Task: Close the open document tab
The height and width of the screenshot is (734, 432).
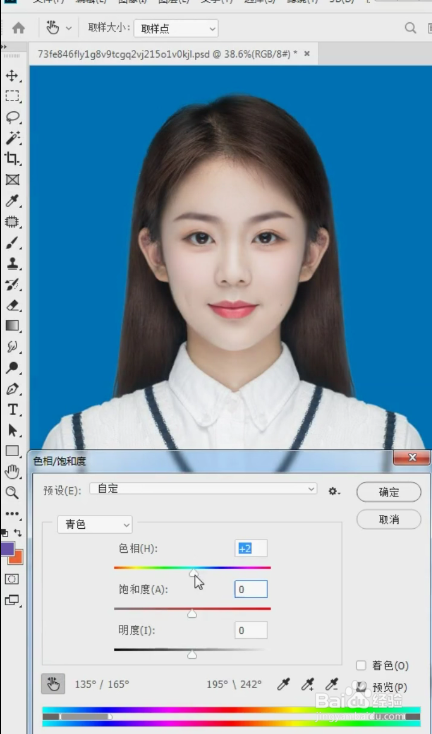Action: (x=307, y=54)
